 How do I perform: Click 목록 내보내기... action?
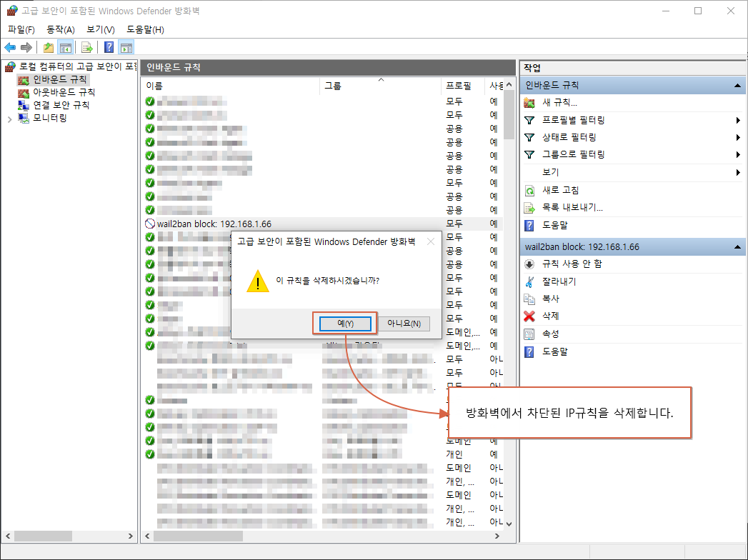tap(572, 207)
